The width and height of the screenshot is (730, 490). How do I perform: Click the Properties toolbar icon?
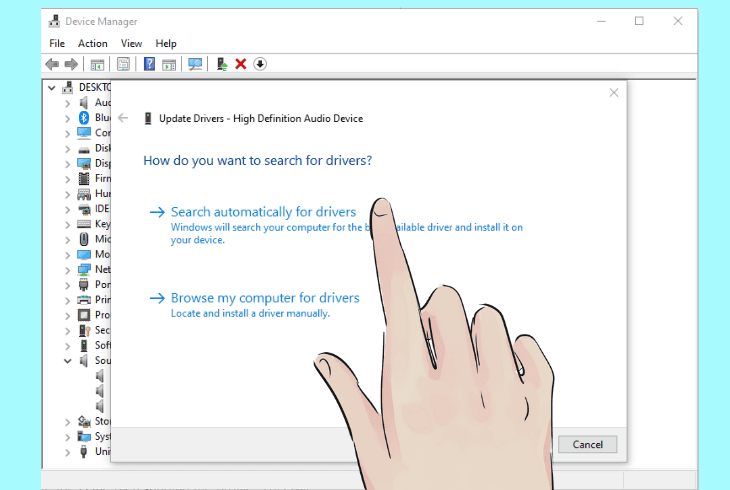click(x=123, y=64)
